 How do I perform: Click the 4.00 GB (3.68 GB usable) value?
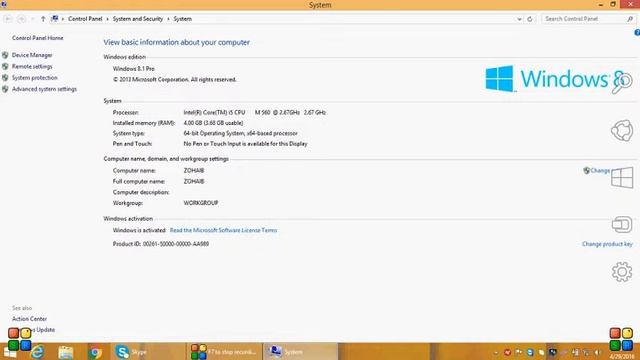[x=213, y=123]
